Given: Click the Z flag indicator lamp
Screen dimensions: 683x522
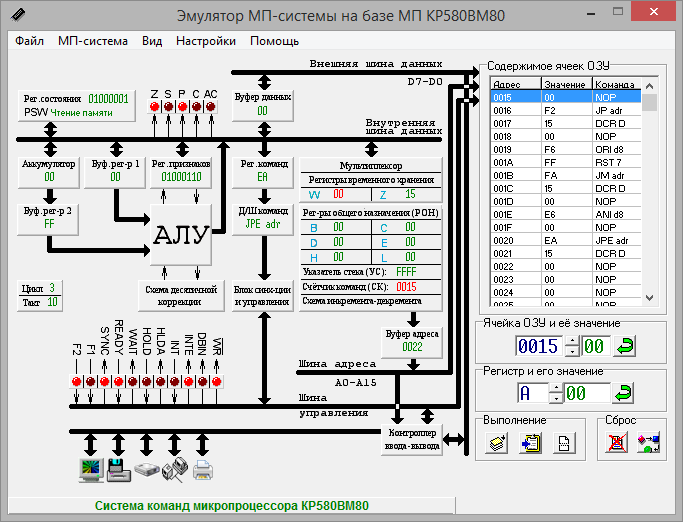Looking at the screenshot, I should click(154, 106).
